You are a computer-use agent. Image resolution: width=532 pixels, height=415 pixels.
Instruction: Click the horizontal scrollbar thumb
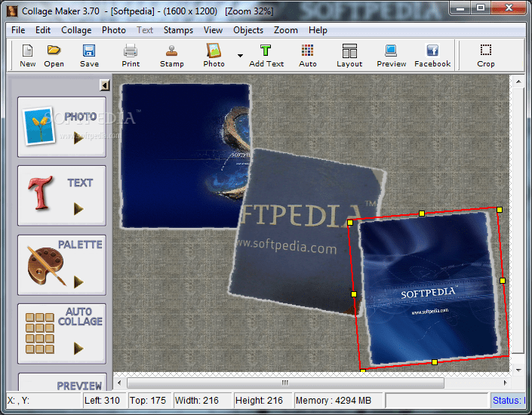(285, 383)
